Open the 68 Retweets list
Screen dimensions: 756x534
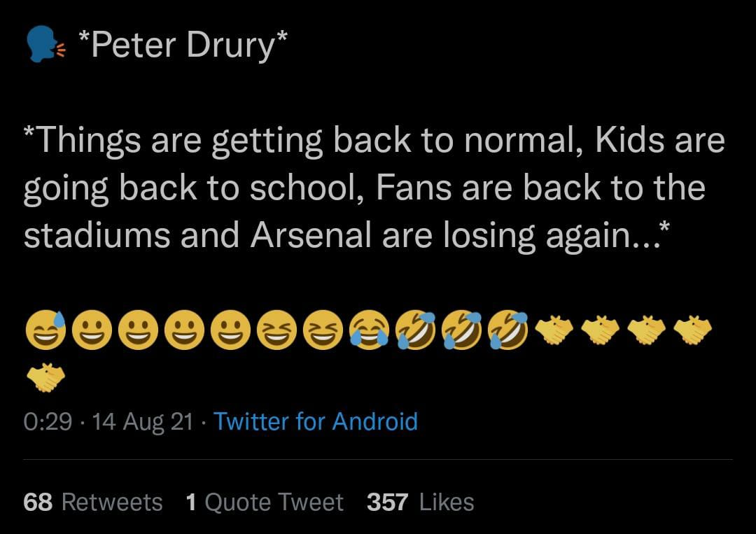[x=92, y=503]
